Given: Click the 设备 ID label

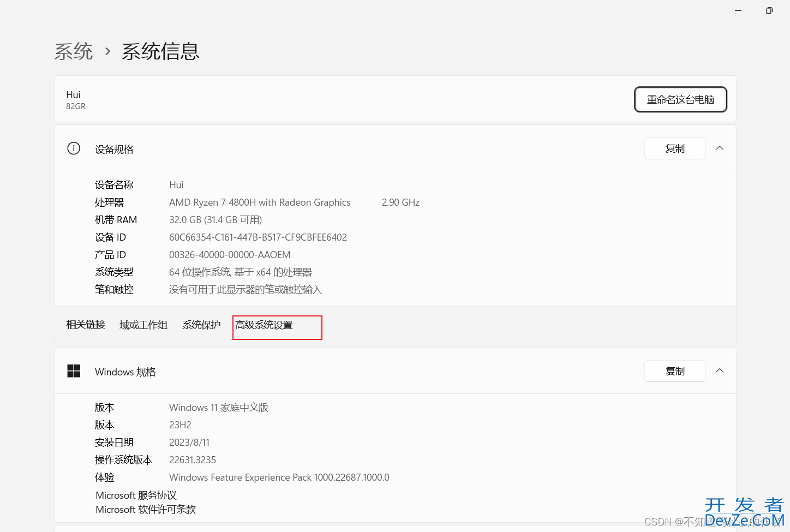Looking at the screenshot, I should (110, 237).
